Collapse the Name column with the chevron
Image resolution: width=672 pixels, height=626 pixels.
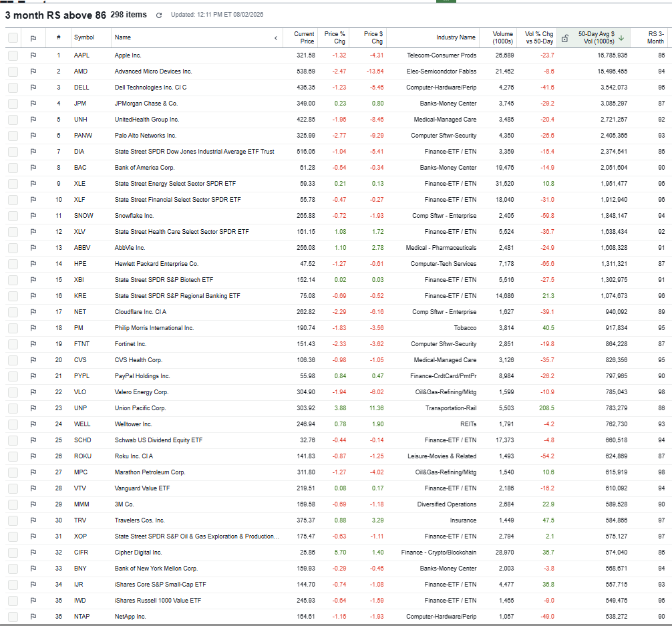[276, 38]
